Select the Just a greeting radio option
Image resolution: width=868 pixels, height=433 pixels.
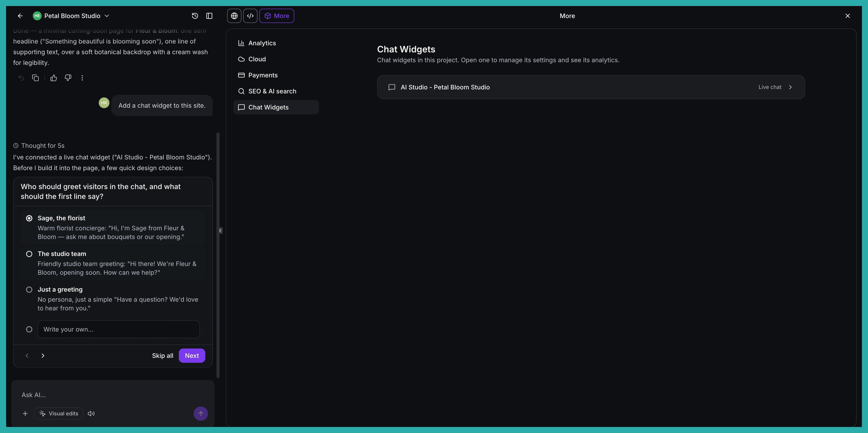[29, 290]
